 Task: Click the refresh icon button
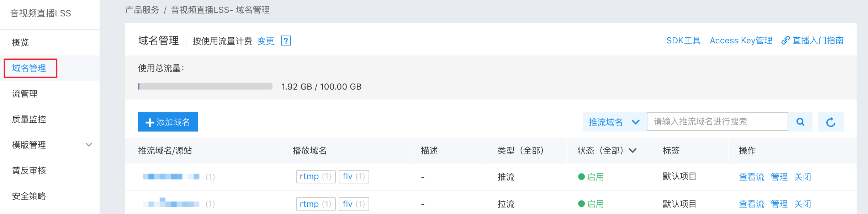pos(831,122)
